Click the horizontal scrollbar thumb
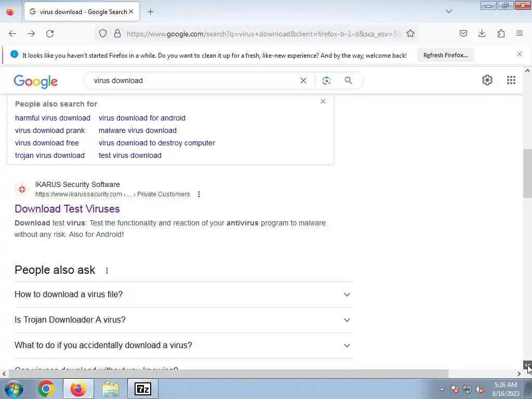This screenshot has height=399, width=532. 229,374
